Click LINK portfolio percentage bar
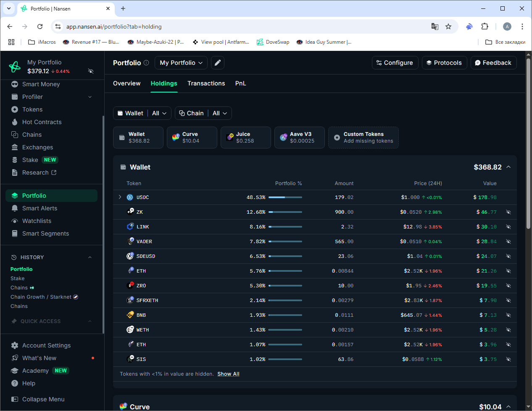 [x=285, y=227]
